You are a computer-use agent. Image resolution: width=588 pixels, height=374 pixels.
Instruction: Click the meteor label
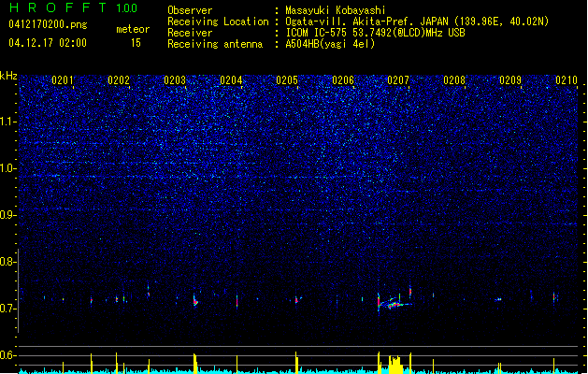coord(133,29)
